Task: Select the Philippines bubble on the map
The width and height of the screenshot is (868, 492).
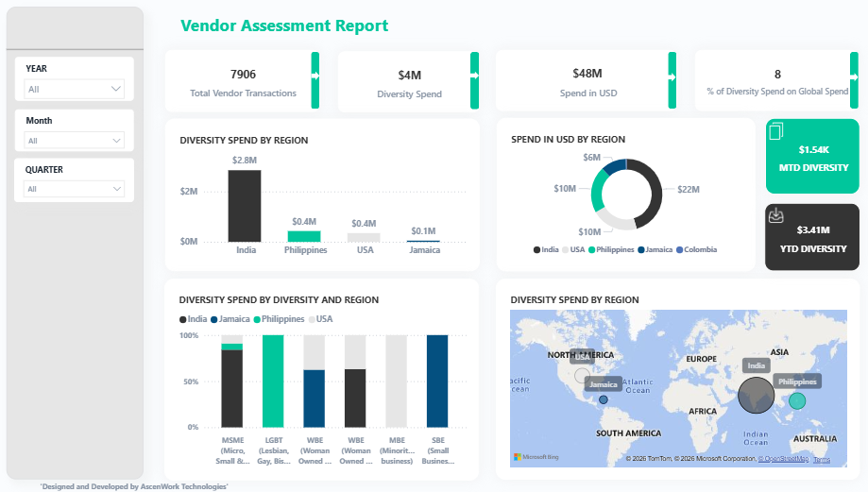Action: 797,401
